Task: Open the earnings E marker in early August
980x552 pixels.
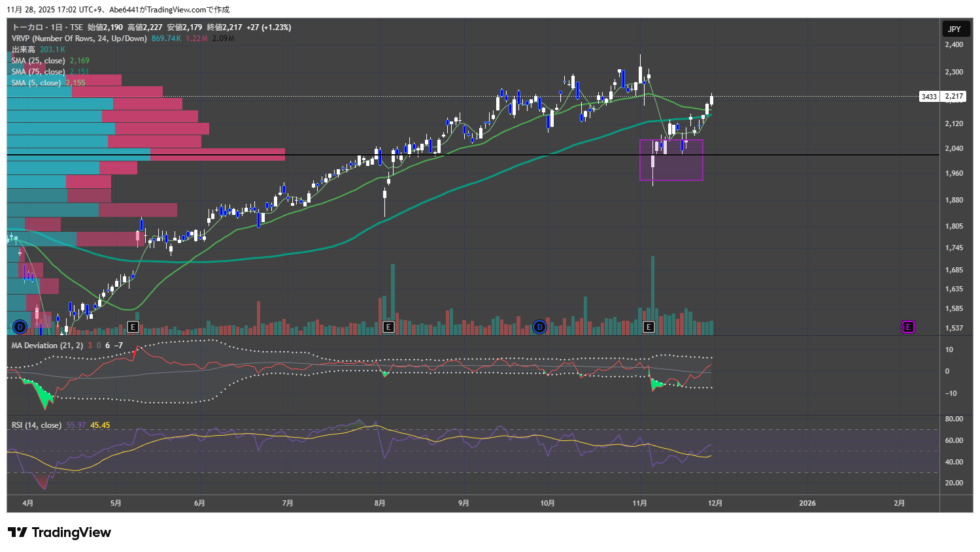Action: point(388,327)
